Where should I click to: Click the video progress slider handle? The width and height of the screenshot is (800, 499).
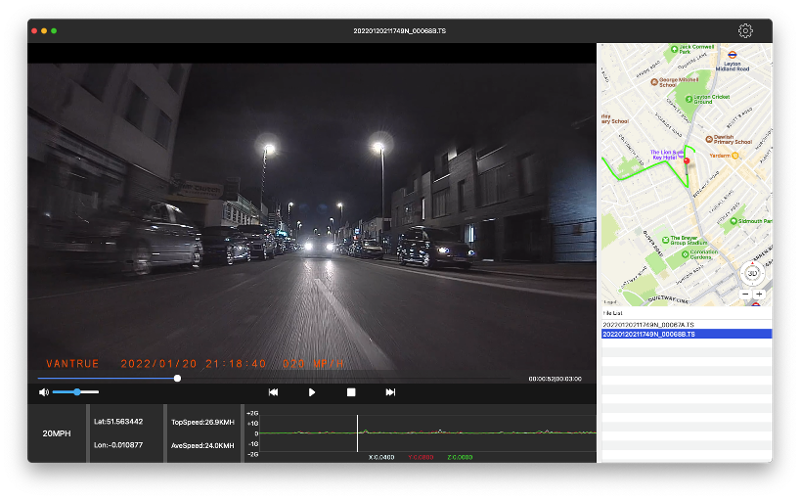pos(177,379)
